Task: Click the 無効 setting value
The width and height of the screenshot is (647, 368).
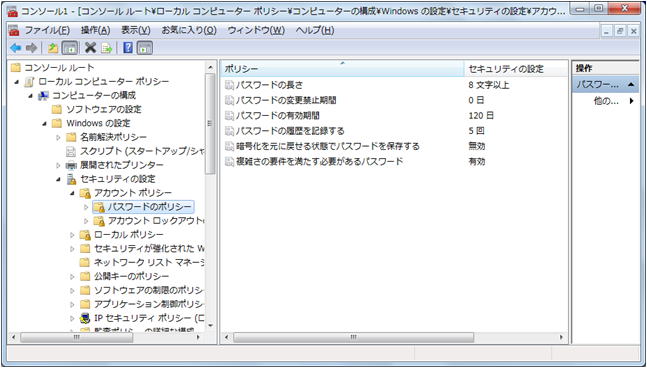Action: pyautogui.click(x=477, y=146)
